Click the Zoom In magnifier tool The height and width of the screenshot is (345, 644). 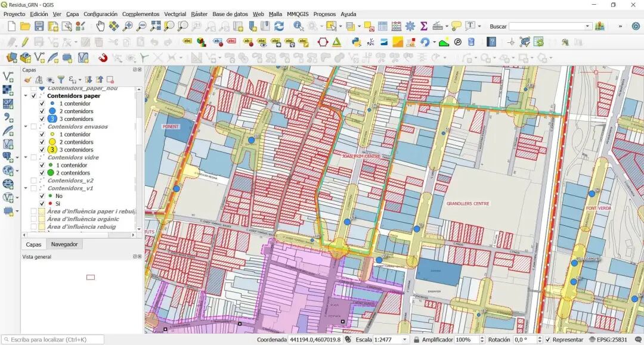point(128,26)
